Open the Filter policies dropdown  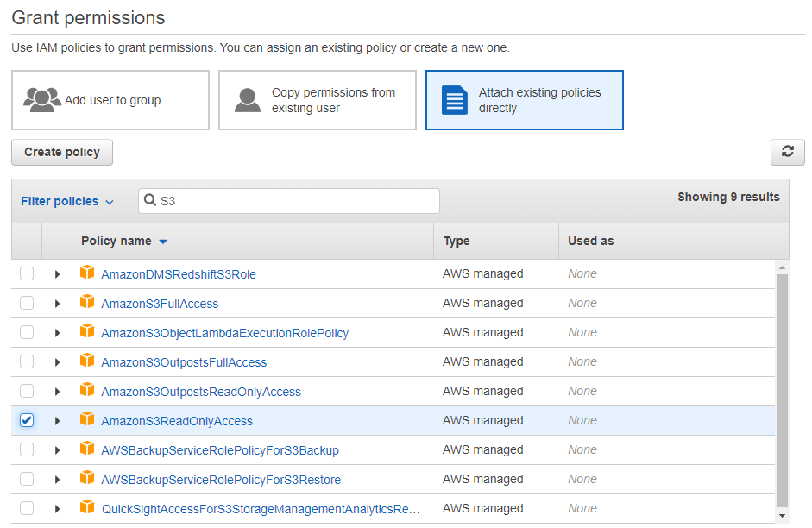(67, 201)
